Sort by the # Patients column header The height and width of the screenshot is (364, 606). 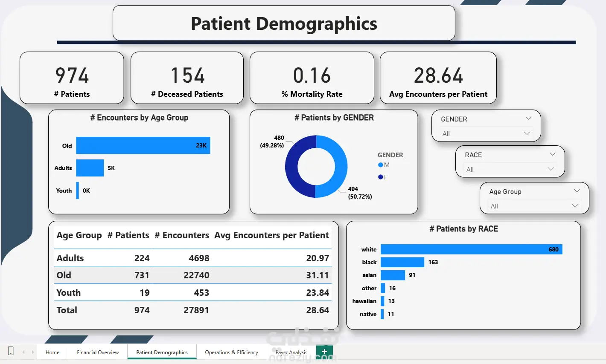[128, 235]
